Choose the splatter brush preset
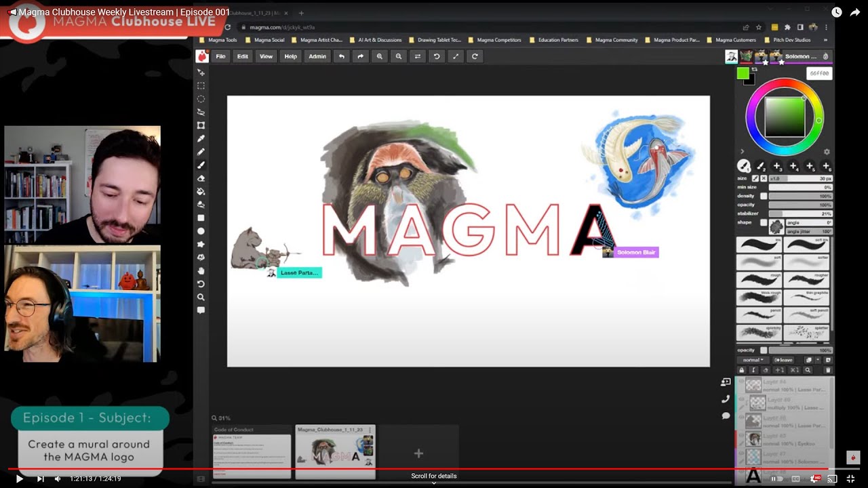The width and height of the screenshot is (868, 488). [807, 331]
